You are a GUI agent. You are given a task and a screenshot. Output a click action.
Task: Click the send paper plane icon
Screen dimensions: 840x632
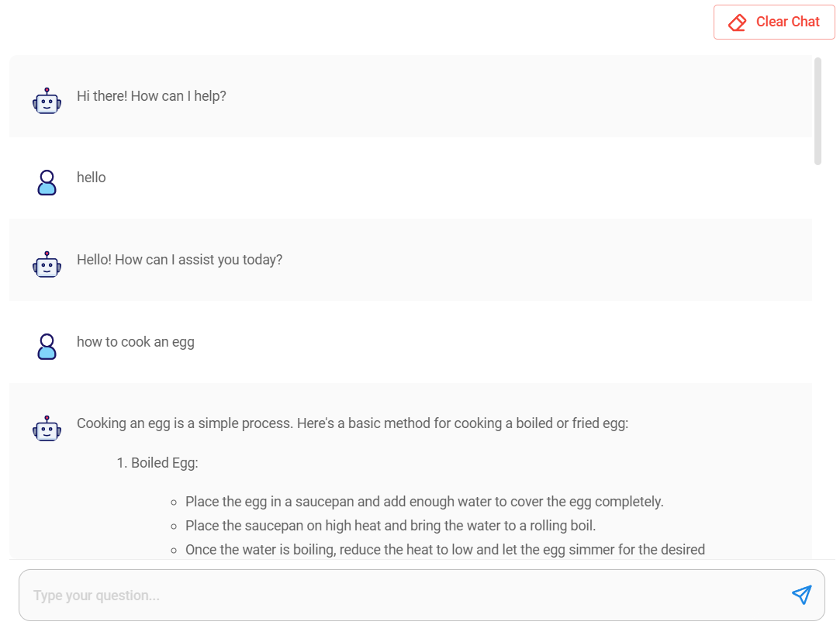801,595
